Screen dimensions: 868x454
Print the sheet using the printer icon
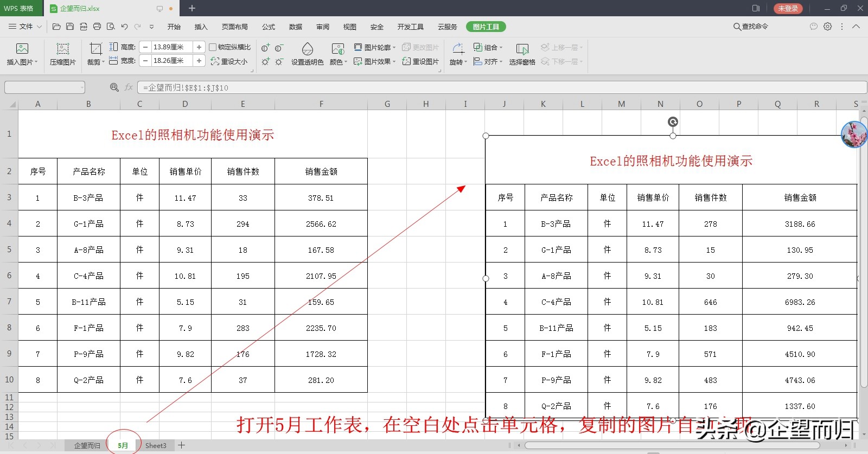(97, 27)
